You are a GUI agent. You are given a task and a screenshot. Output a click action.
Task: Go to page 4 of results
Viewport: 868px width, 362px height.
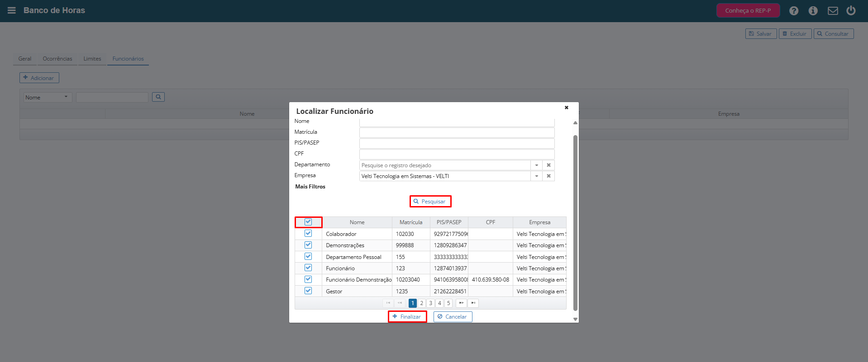pos(439,303)
